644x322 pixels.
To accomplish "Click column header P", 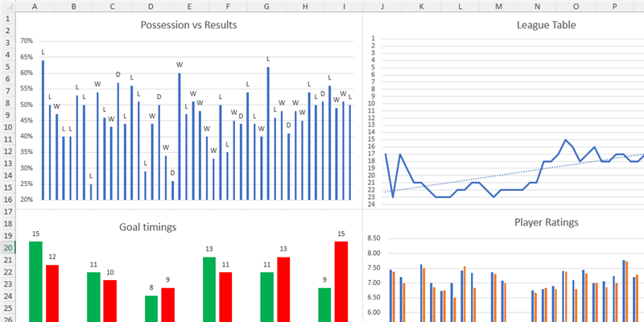I will point(614,6).
